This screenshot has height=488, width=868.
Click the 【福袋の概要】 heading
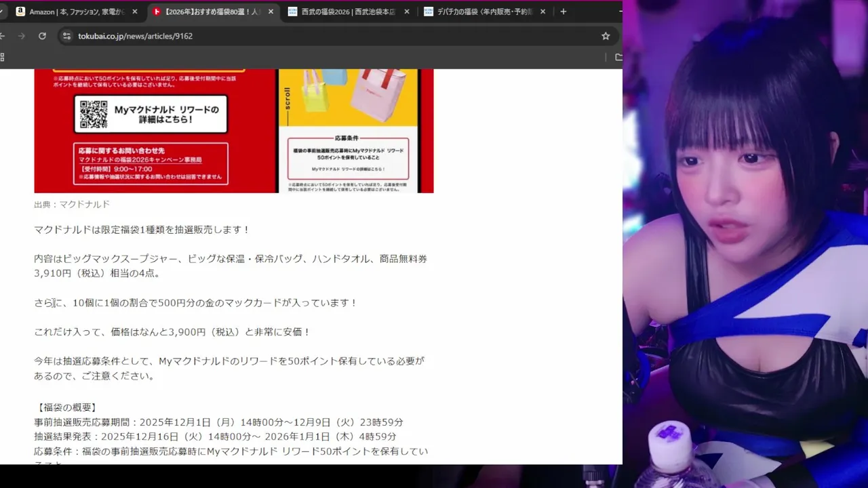66,407
